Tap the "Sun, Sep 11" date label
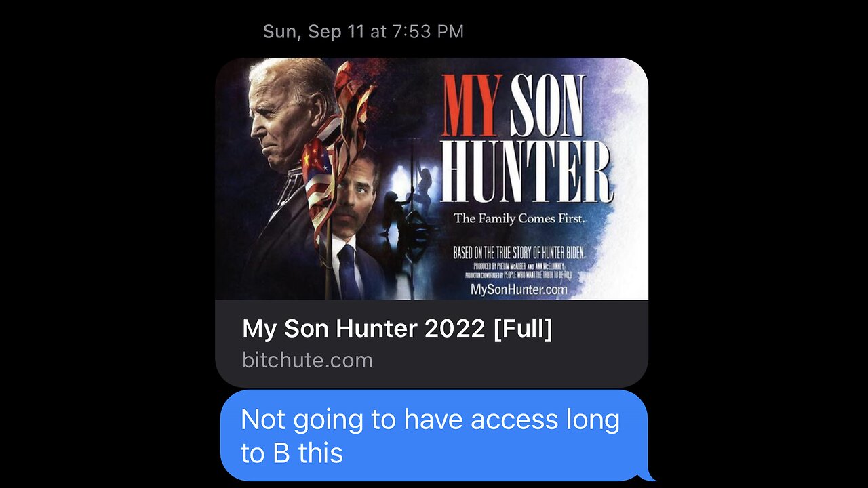868x488 pixels. coord(313,31)
